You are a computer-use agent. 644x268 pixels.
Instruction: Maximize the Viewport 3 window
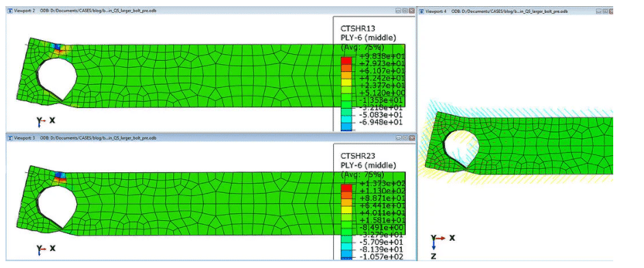(404, 138)
